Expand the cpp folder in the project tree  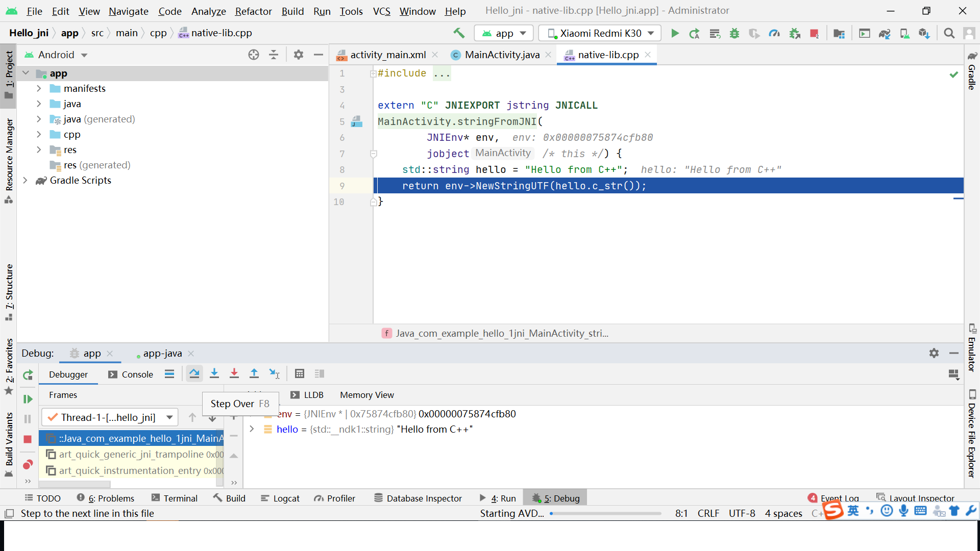pyautogui.click(x=39, y=134)
